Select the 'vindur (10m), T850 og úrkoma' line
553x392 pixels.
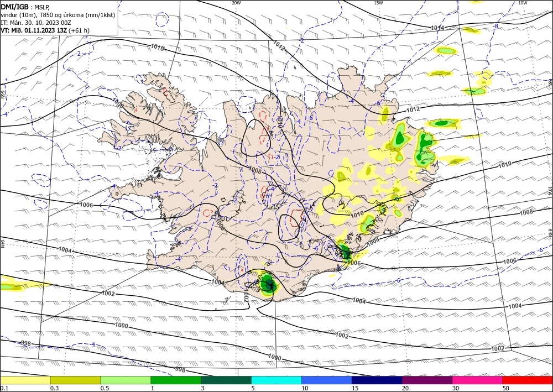pos(58,15)
